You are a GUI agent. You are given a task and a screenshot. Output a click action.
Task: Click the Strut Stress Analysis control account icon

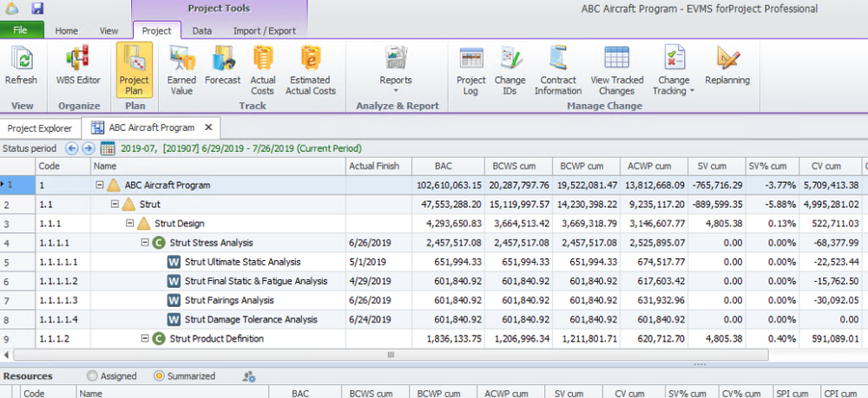coord(159,243)
